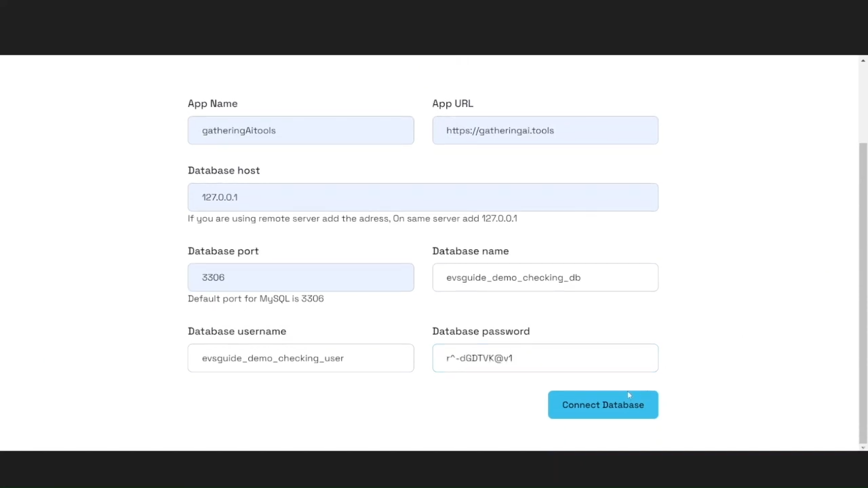Click the "Database host" label
Viewport: 868px width, 488px height.
pos(224,171)
